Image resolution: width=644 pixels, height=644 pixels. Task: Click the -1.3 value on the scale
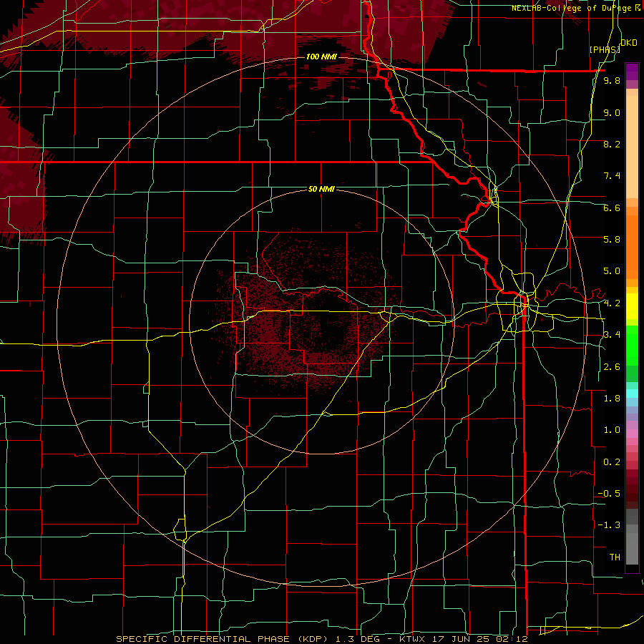pos(609,525)
